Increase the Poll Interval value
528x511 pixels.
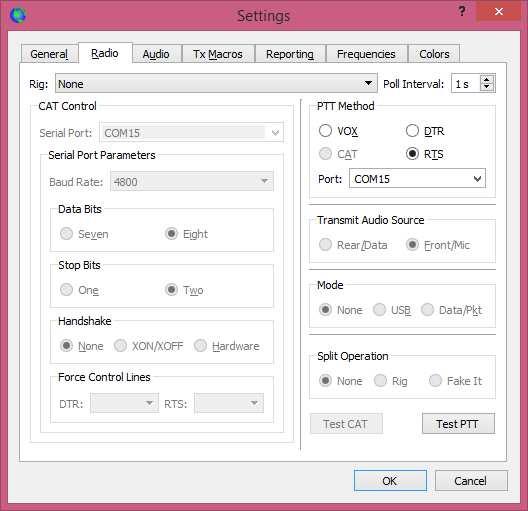[487, 80]
